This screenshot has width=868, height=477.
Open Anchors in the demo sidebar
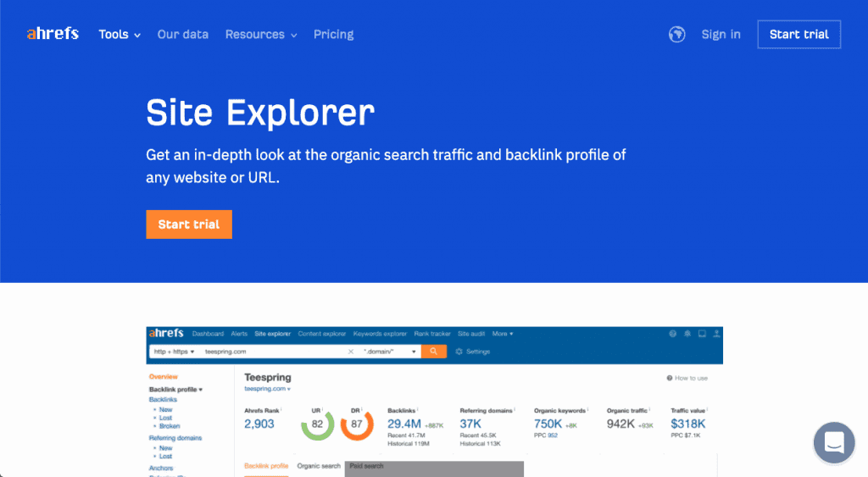click(x=161, y=469)
